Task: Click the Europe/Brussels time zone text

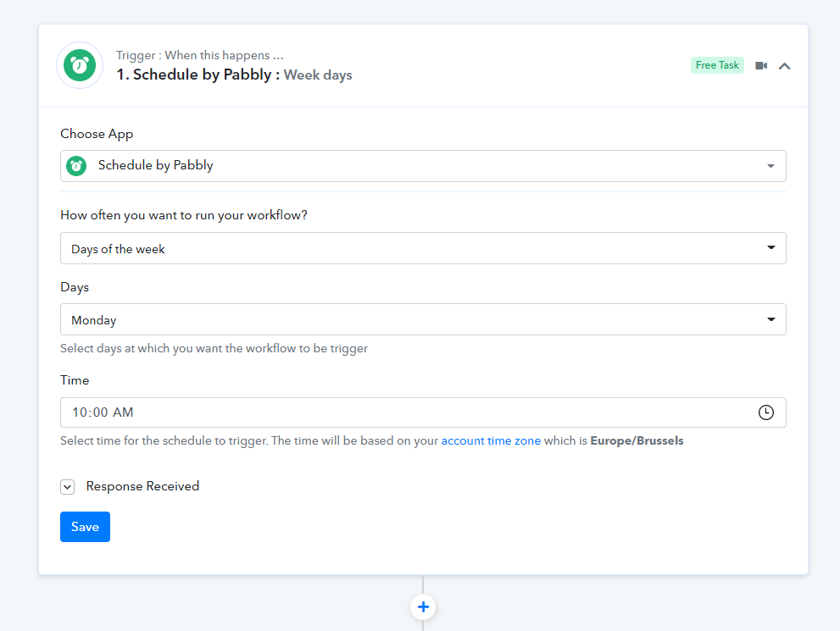Action: pos(637,440)
